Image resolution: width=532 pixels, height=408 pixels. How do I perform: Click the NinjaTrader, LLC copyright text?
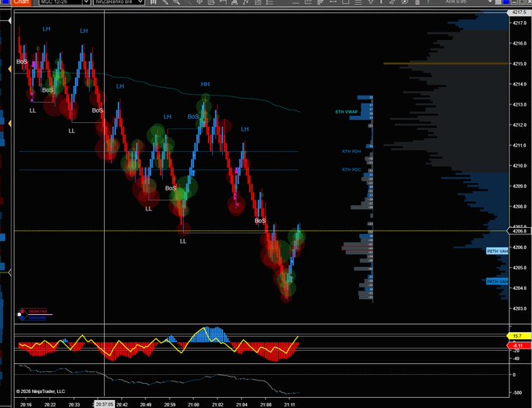tap(41, 392)
